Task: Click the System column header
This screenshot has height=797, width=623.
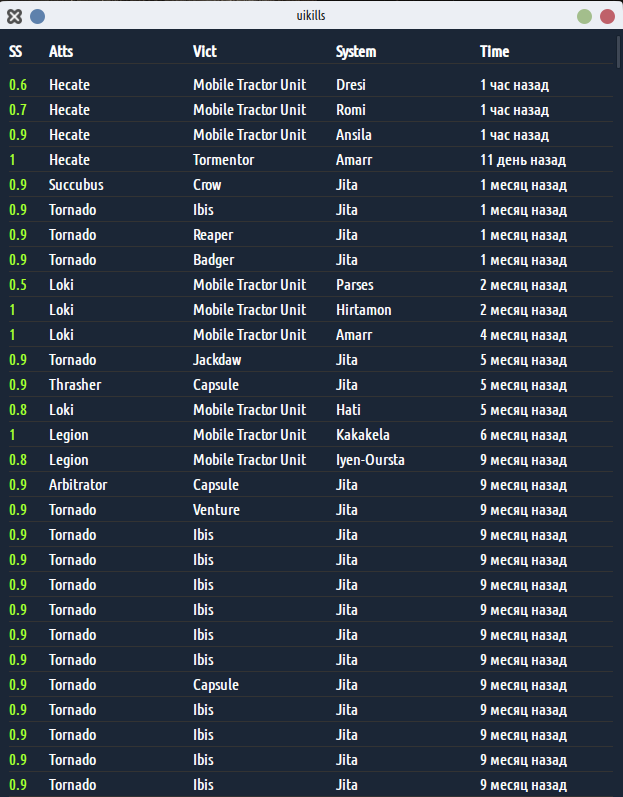Action: (356, 51)
